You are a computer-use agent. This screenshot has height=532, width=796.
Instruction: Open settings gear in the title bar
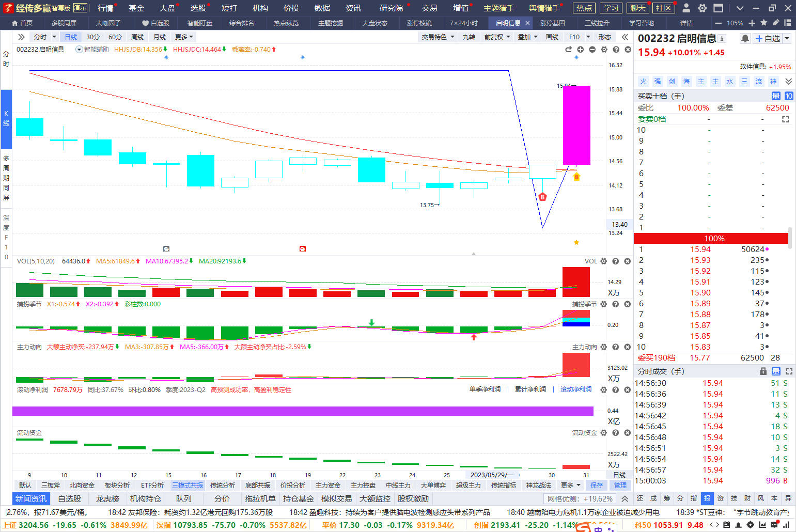pos(703,8)
